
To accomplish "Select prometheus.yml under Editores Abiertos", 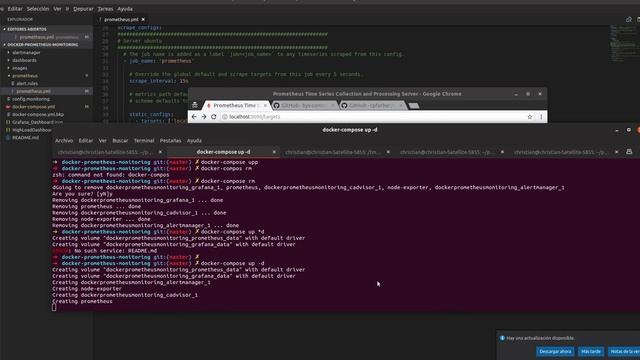I will coord(37,37).
